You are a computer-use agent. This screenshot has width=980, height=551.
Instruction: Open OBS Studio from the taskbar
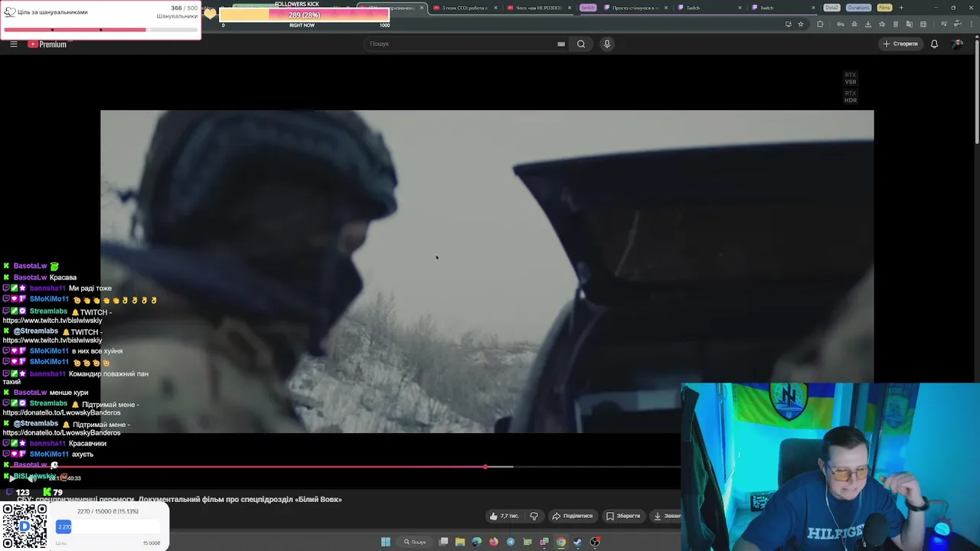pyautogui.click(x=595, y=542)
